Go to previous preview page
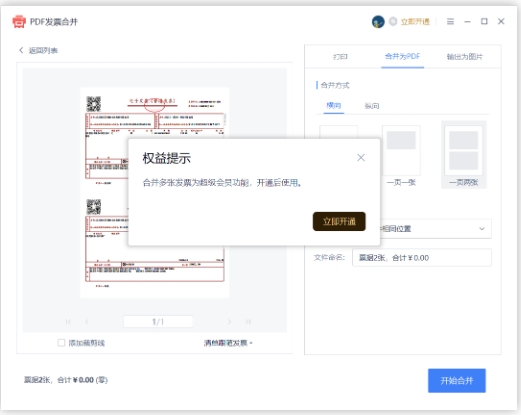Screen dimensions: 521x415 coord(87,322)
